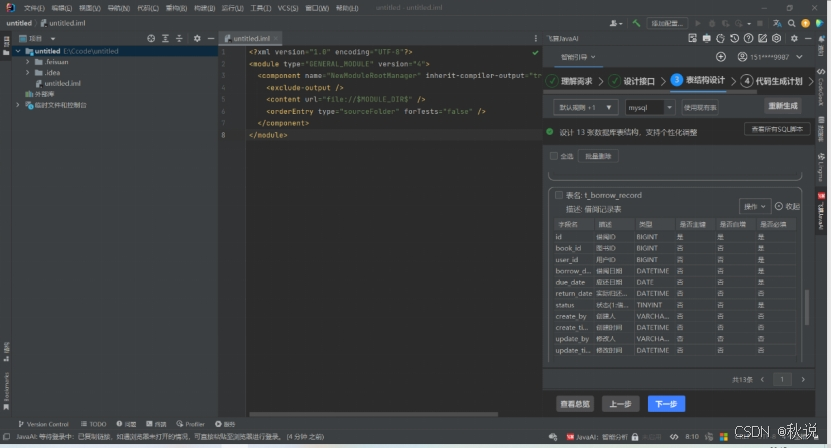Viewport: 831px width, 448px height.
Task: Expand the .feisuan folder
Action: pos(28,62)
